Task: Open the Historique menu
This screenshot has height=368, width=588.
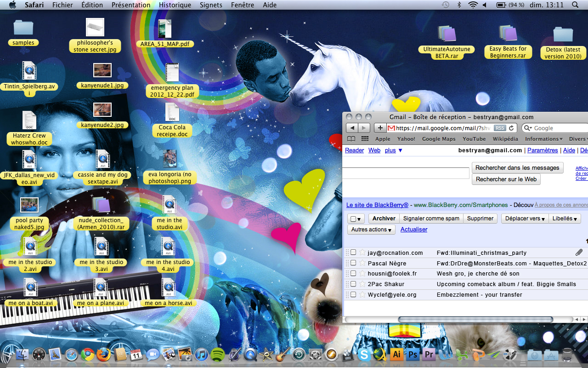Action: 175,5
